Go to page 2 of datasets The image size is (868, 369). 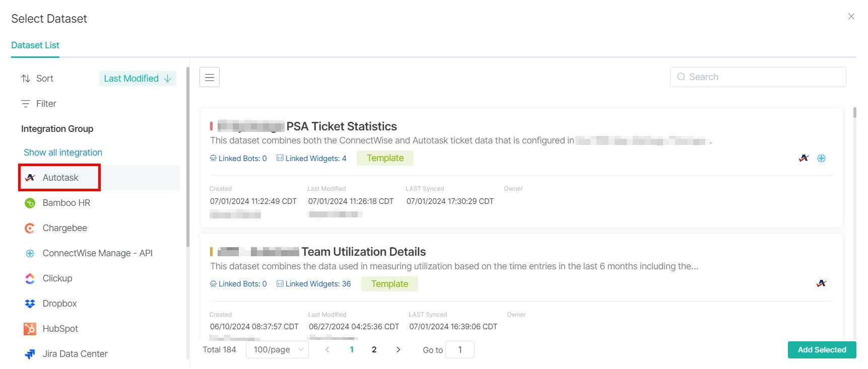pos(374,350)
